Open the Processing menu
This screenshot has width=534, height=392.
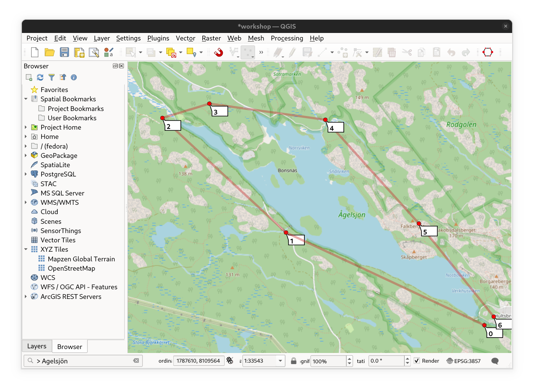287,38
